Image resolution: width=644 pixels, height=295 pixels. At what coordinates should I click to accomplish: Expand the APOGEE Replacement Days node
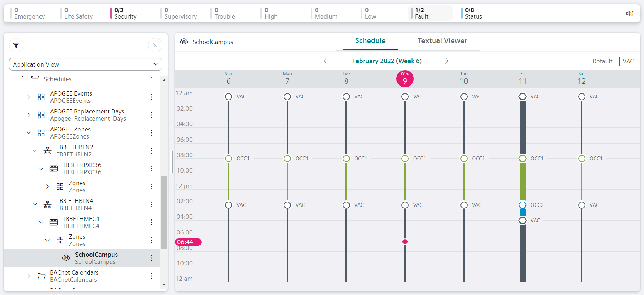coord(29,115)
